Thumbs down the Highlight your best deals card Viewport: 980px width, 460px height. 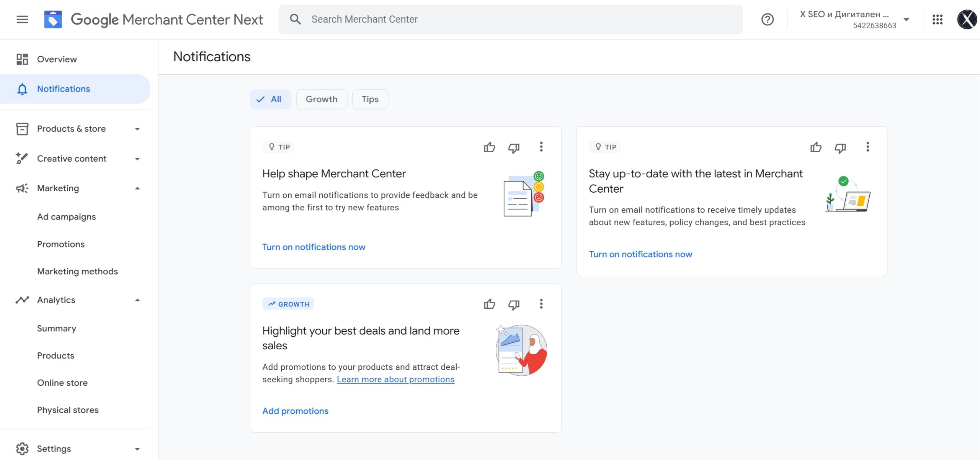click(x=514, y=304)
